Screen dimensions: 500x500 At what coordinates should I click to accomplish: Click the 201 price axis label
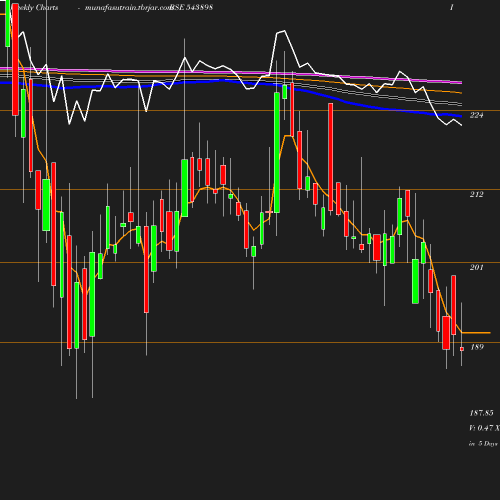point(476,267)
